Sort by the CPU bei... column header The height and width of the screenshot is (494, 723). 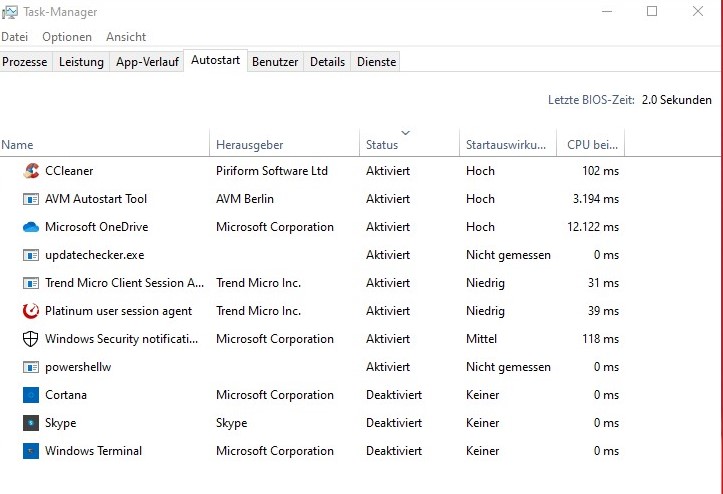pyautogui.click(x=591, y=143)
